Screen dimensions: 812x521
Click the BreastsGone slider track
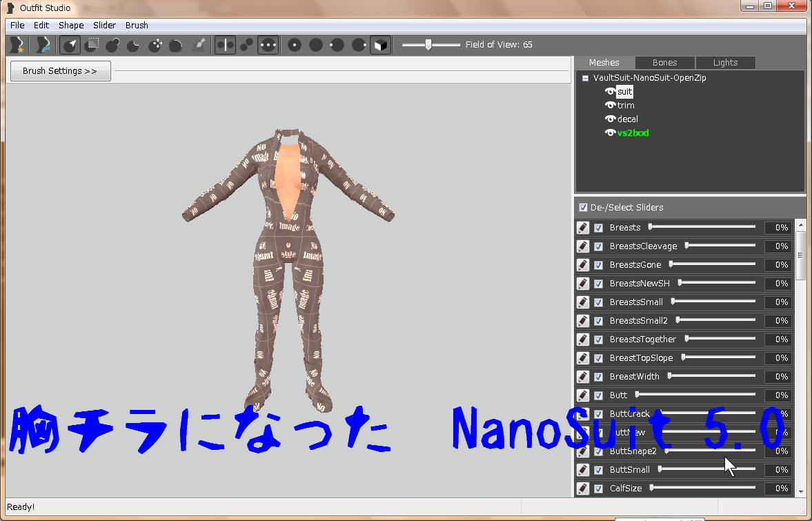[713, 264]
